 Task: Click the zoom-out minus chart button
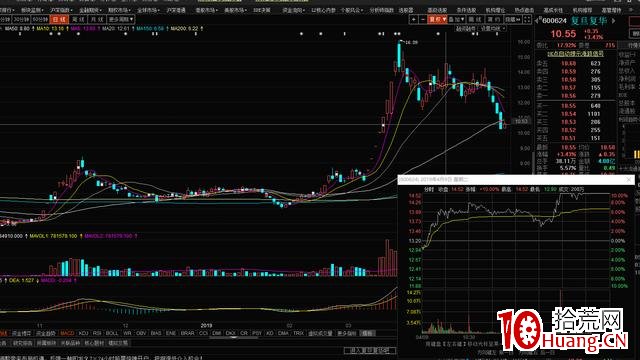click(423, 19)
